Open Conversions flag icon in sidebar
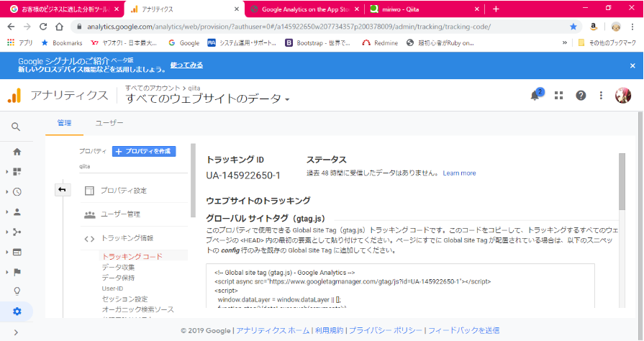The height and width of the screenshot is (341, 644). click(x=17, y=272)
